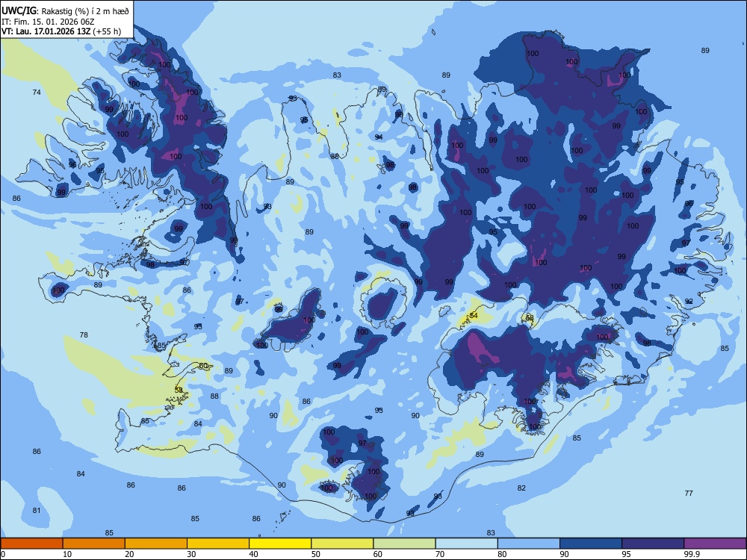This screenshot has width=747, height=560.
Task: Click the legend tick label '70'
Action: click(x=440, y=554)
